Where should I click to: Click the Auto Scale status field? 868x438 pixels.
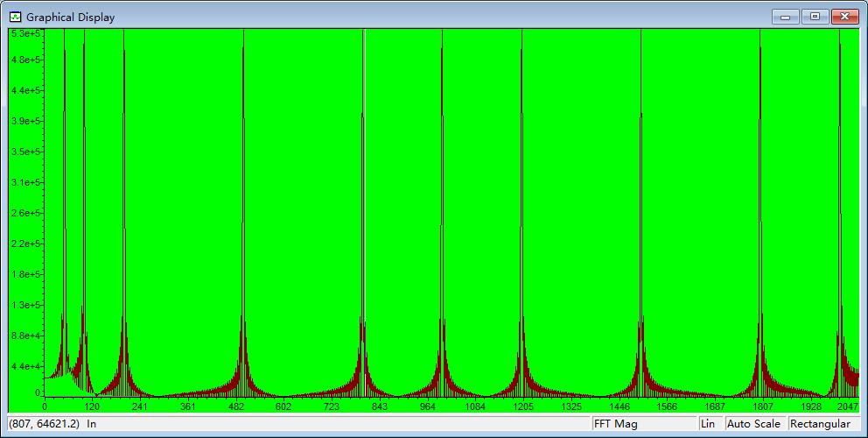click(753, 424)
